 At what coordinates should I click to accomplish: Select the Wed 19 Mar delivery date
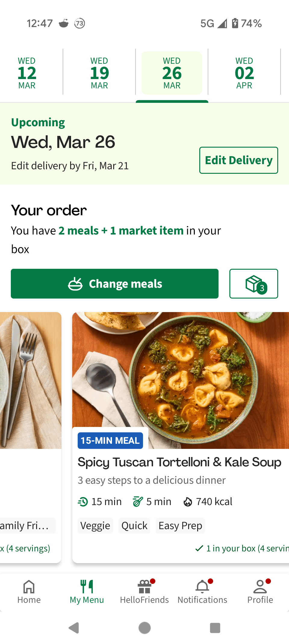coord(99,73)
